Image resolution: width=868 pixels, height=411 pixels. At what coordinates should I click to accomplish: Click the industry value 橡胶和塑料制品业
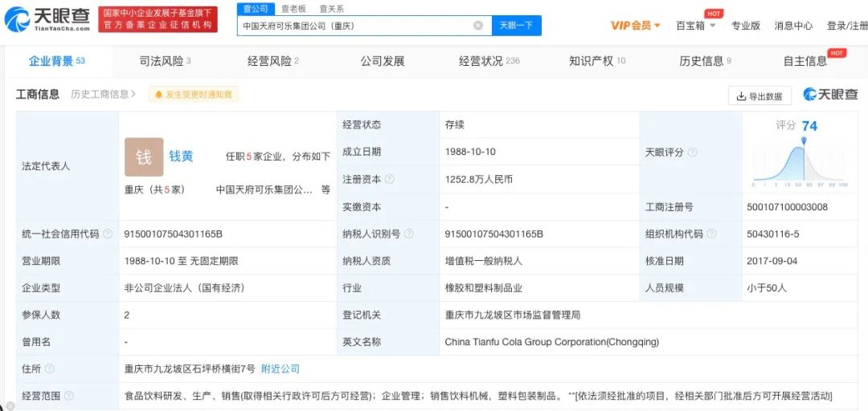pyautogui.click(x=484, y=288)
